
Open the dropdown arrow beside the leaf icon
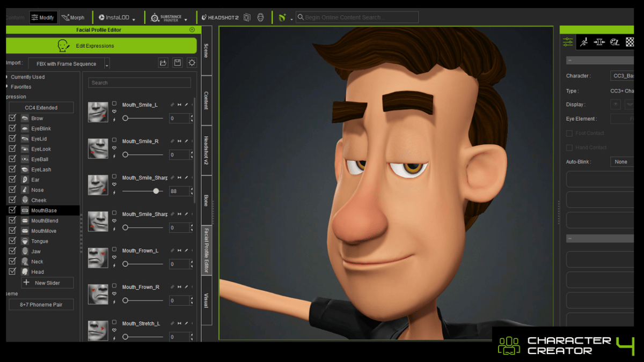[291, 19]
